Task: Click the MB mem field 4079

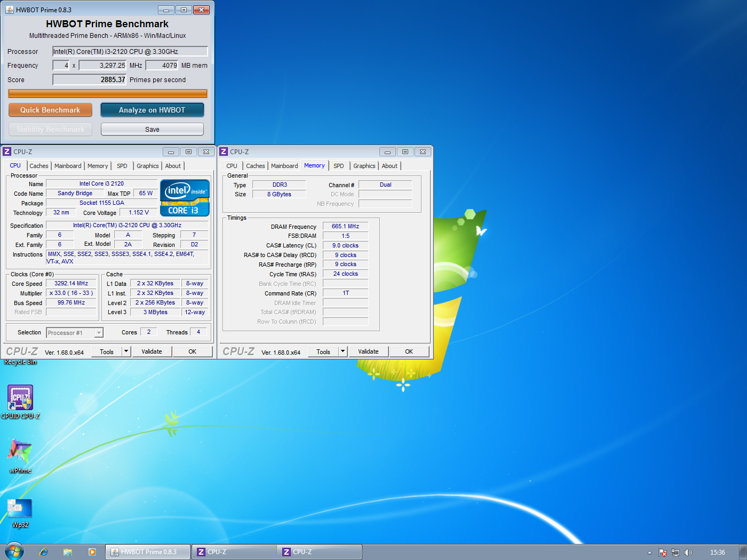Action: pos(162,65)
